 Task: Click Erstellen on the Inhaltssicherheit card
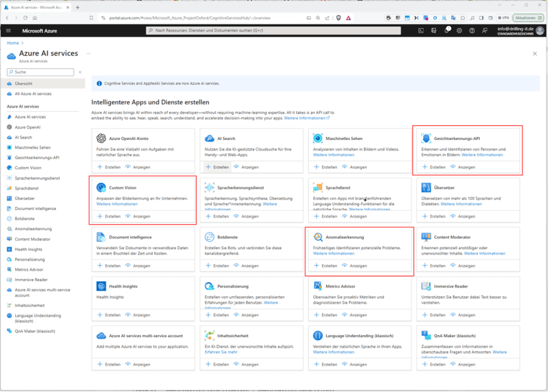point(217,364)
